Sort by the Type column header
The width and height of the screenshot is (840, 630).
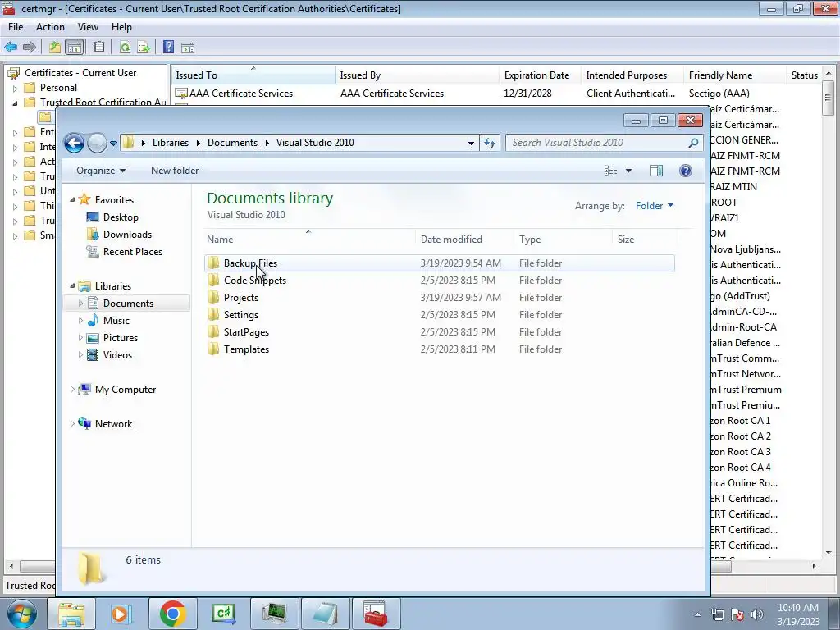563,240
